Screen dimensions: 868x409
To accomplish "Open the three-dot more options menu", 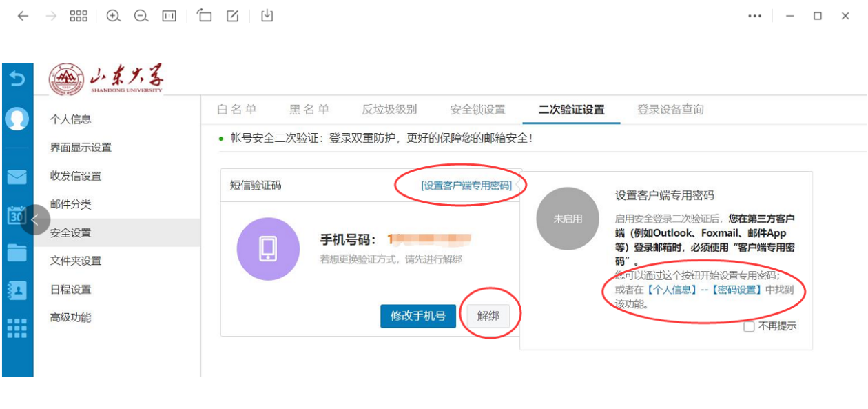I will tap(755, 16).
